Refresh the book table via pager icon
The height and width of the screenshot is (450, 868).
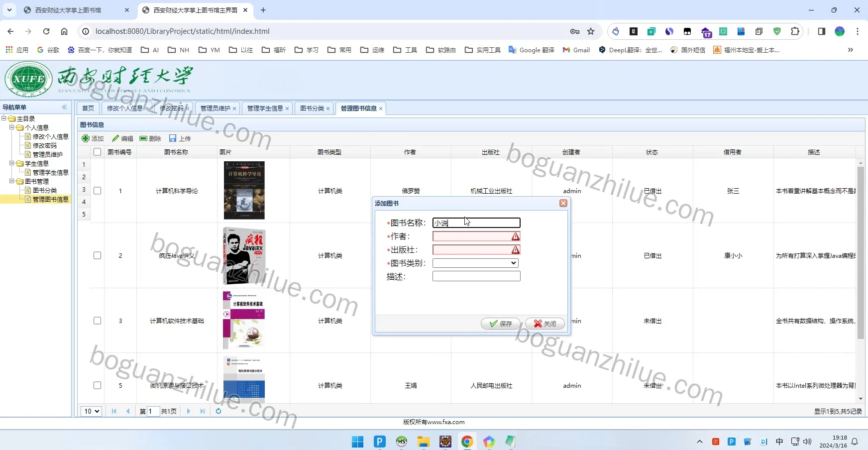(x=218, y=411)
